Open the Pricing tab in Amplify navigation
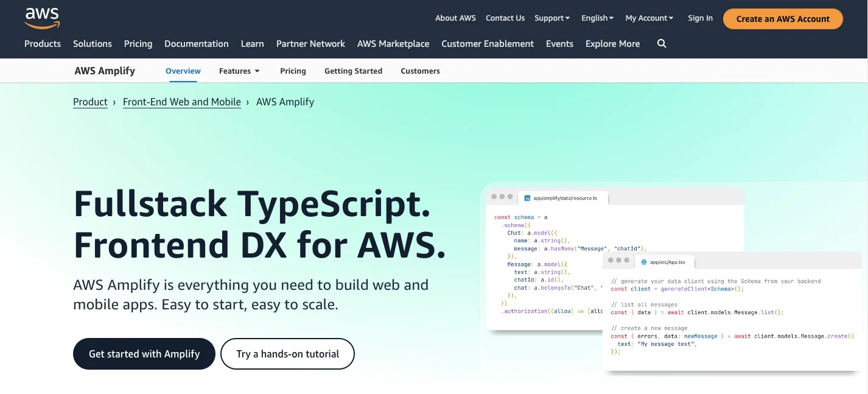The height and width of the screenshot is (394, 868). tap(293, 71)
